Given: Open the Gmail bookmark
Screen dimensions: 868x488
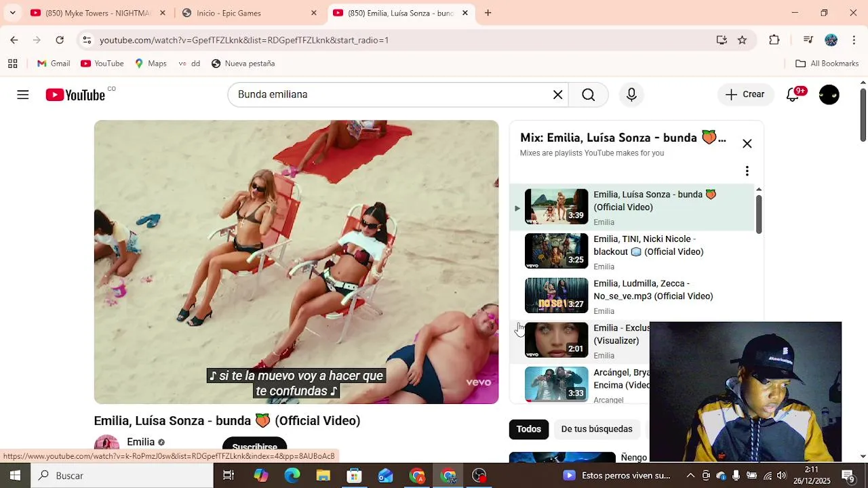Looking at the screenshot, I should (x=54, y=64).
